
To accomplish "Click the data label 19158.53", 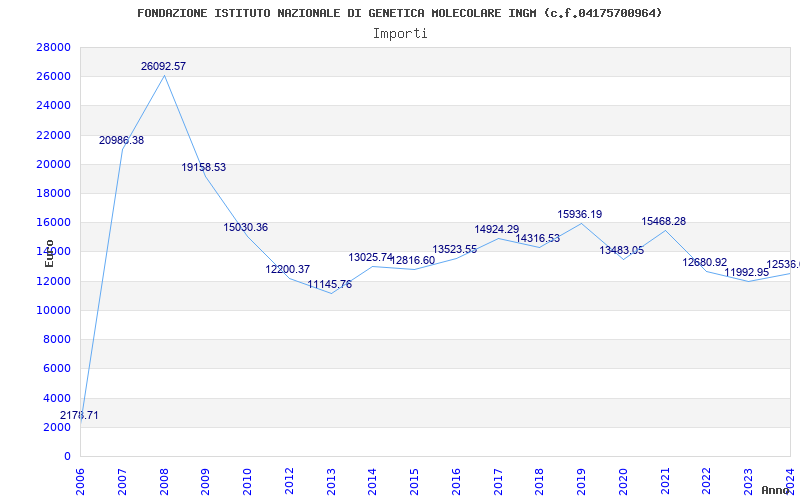I will (x=204, y=167).
